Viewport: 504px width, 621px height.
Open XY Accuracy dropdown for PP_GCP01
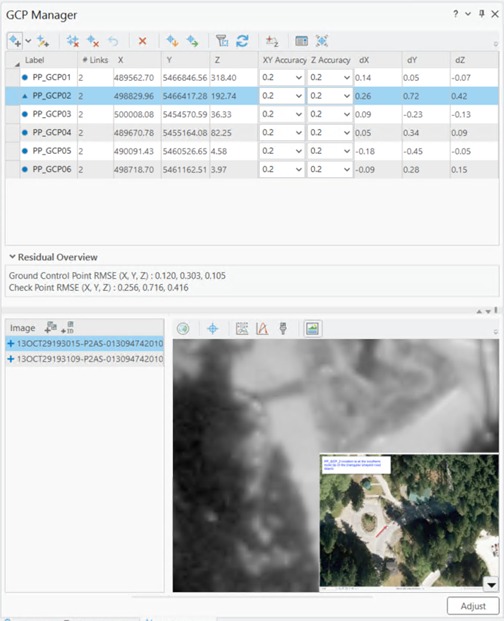[x=299, y=78]
